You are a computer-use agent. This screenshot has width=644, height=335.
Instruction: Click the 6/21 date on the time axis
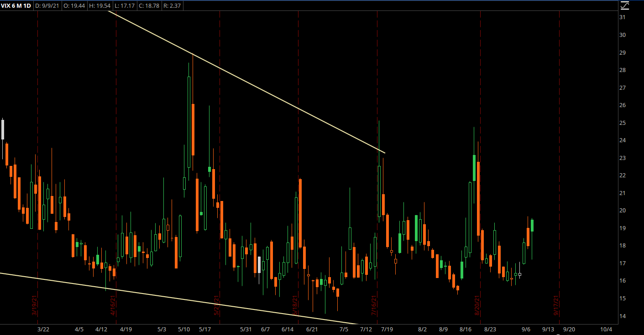312,329
